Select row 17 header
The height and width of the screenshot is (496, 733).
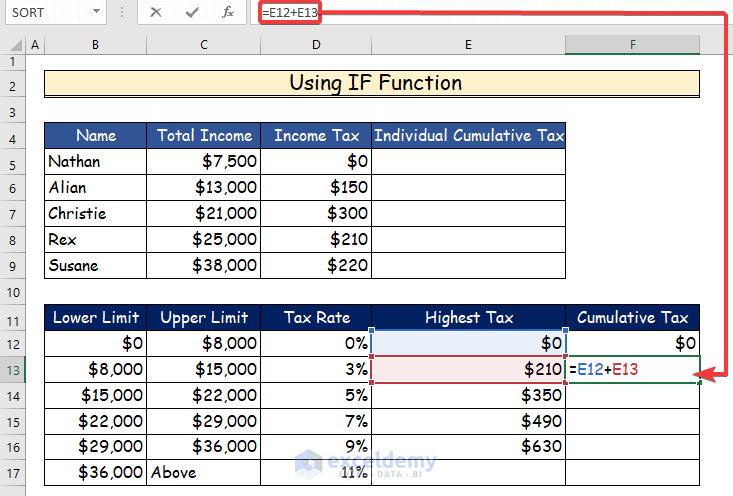[x=13, y=474]
